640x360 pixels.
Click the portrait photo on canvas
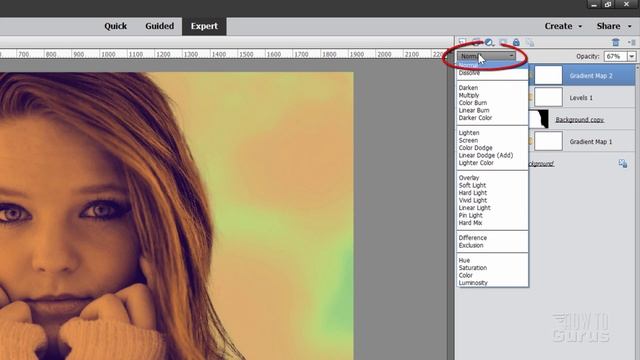(176, 216)
